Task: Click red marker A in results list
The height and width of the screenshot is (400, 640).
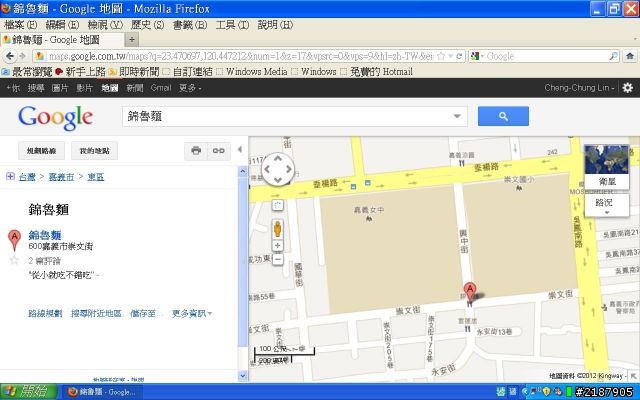Action: tap(14, 240)
